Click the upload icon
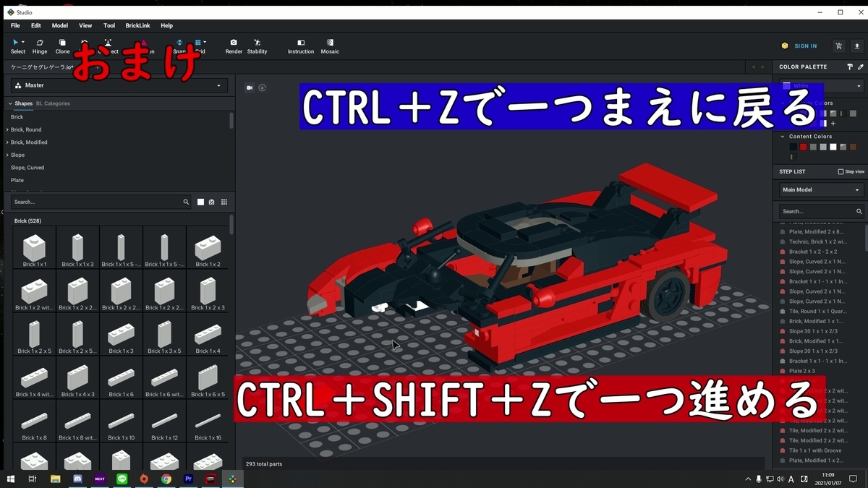The height and width of the screenshot is (488, 868). tap(857, 46)
